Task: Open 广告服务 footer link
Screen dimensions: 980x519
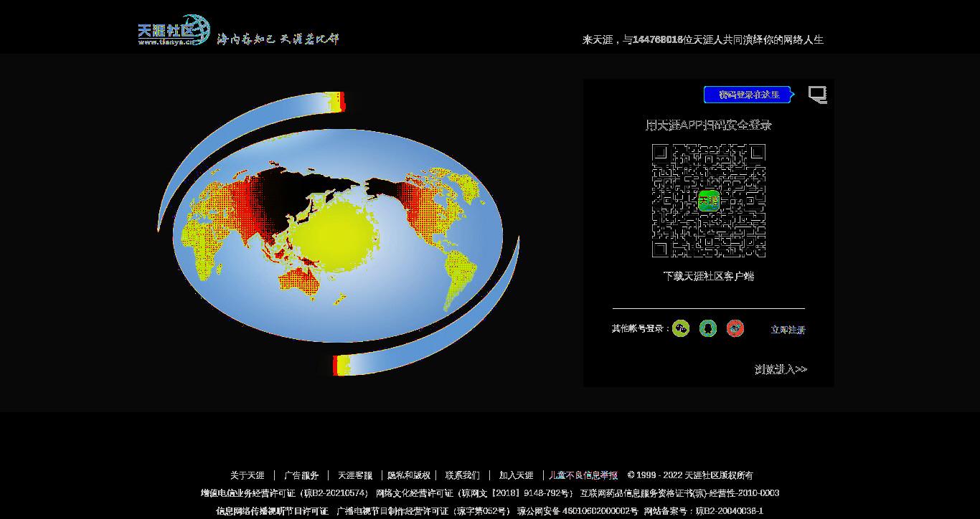Action: [301, 475]
